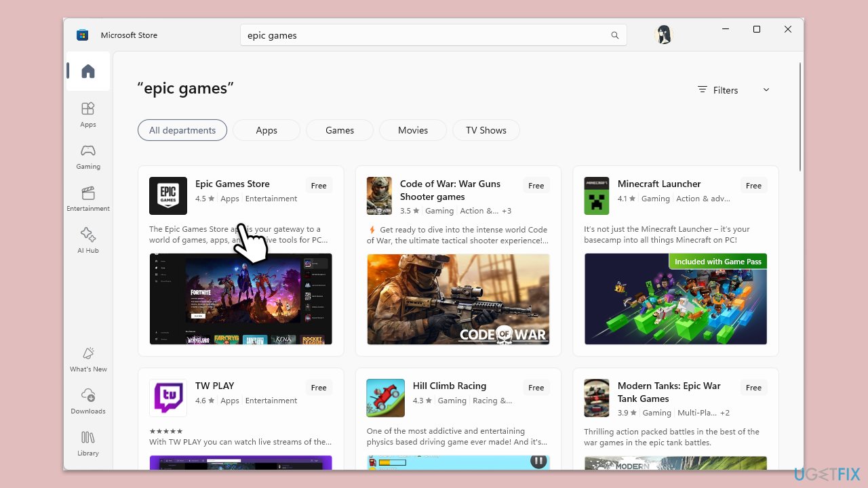Select the TV Shows department filter
868x488 pixels.
[x=486, y=130]
